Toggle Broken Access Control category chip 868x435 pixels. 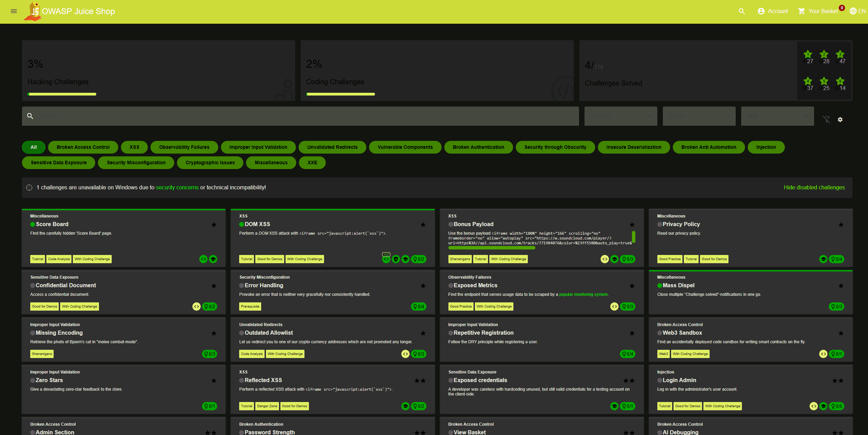[83, 147]
